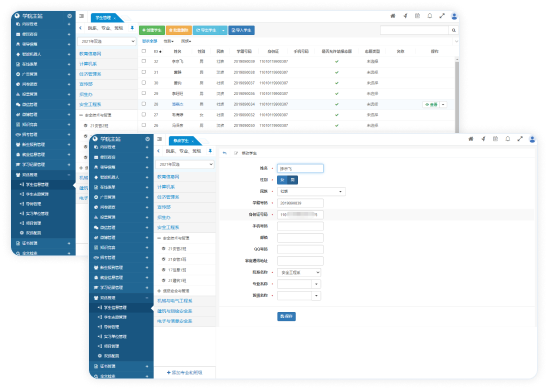Viewport: 548px width, 390px height.
Task: Click the search magnifier icon above the student table
Action: (454, 30)
